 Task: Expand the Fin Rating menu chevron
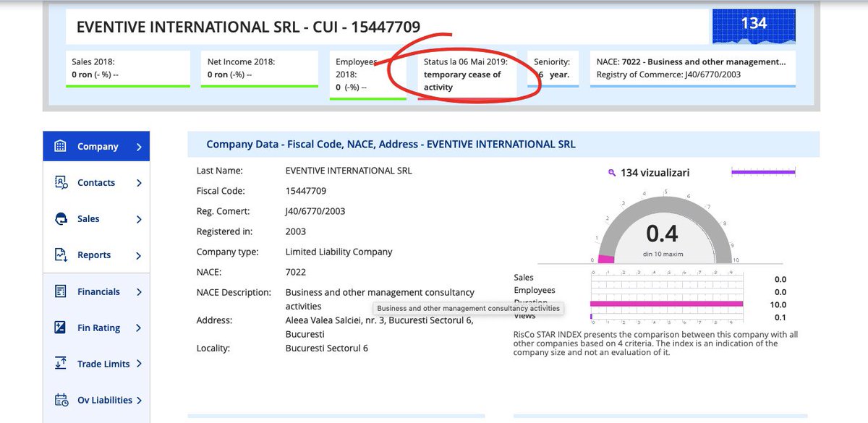(x=139, y=328)
